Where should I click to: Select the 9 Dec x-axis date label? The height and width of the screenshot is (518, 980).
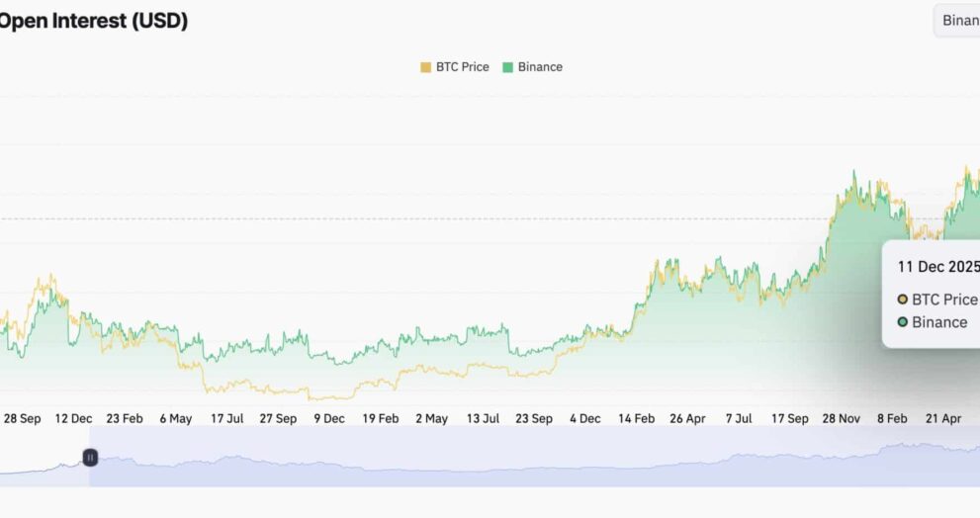click(329, 418)
